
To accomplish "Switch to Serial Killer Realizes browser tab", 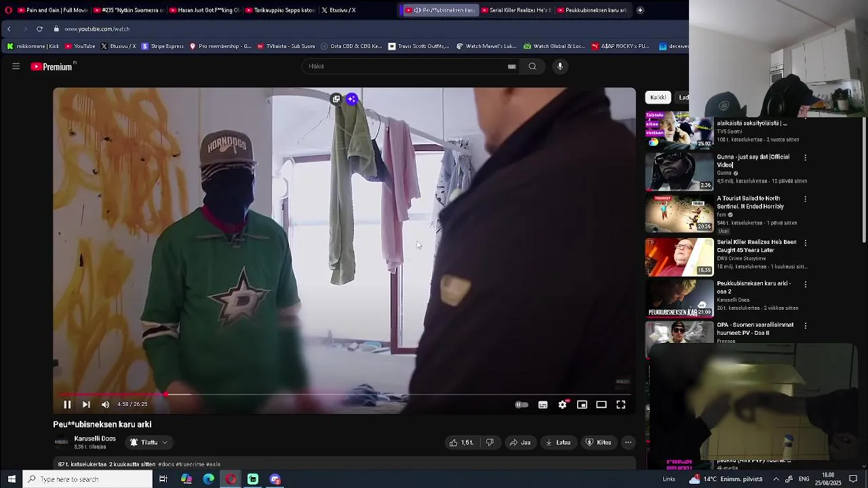I will (517, 10).
